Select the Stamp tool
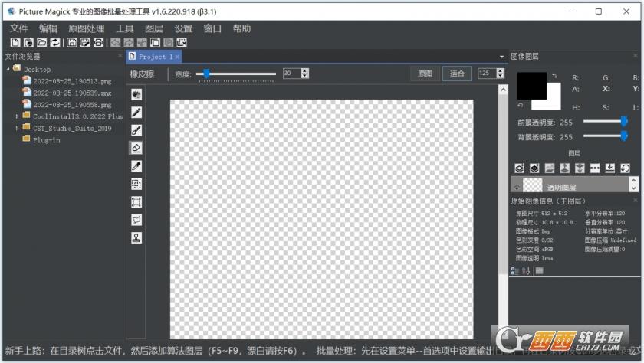This screenshot has height=363, width=644. (136, 238)
